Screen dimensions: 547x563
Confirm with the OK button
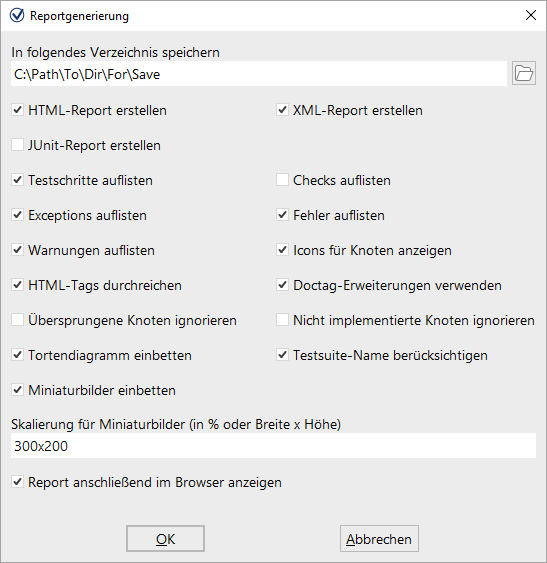click(x=165, y=539)
